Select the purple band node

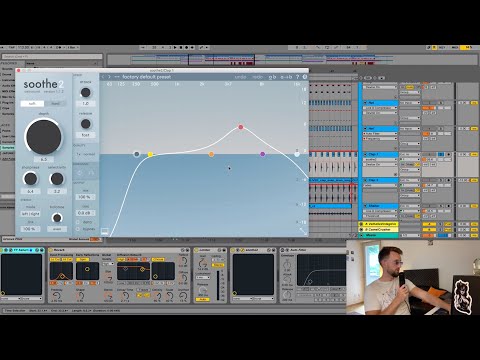[x=262, y=154]
